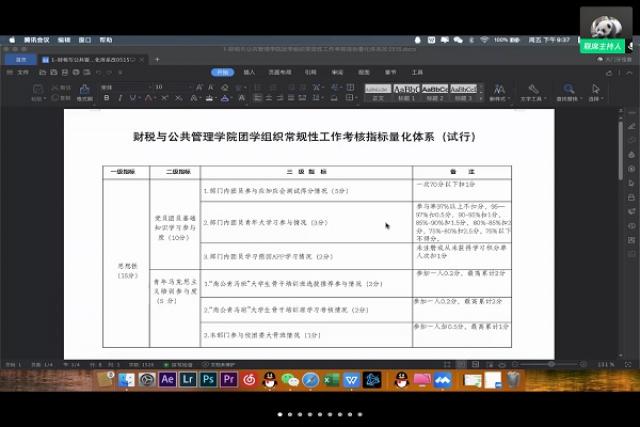Toggle Underline formatting
Image resolution: width=640 pixels, height=427 pixels.
pos(132,98)
